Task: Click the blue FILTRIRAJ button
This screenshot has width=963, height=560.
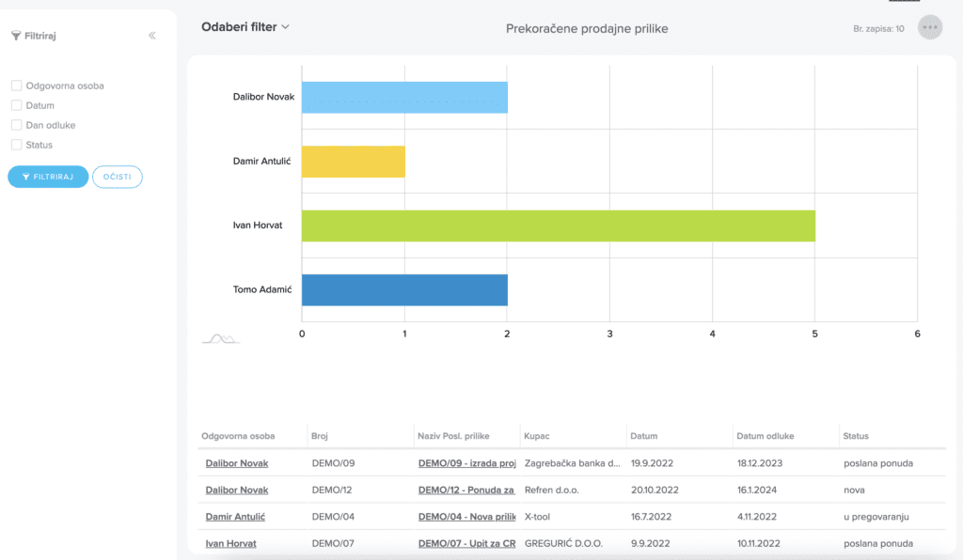Action: tap(48, 177)
